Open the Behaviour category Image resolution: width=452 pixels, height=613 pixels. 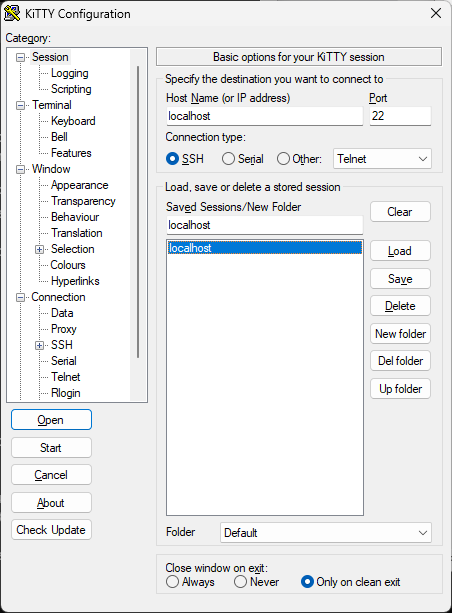coord(75,217)
